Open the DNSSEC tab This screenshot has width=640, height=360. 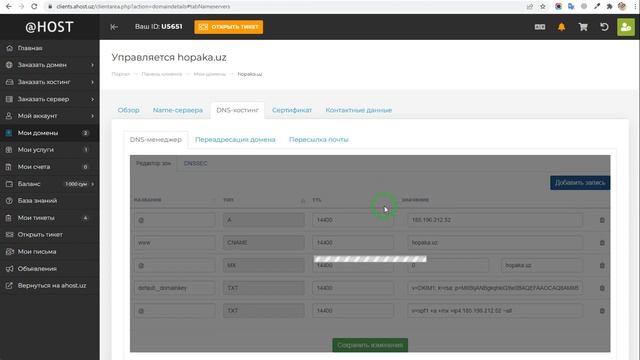click(x=196, y=163)
